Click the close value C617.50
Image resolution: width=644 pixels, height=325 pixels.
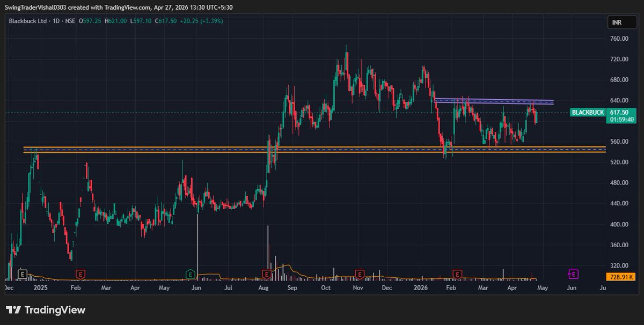[x=166, y=21]
